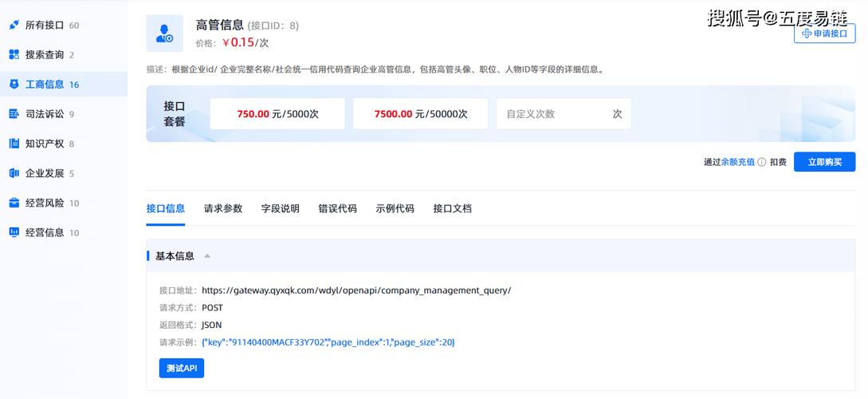The width and height of the screenshot is (868, 399).
Task: Open the 搜索查询 category
Action: coord(64,55)
